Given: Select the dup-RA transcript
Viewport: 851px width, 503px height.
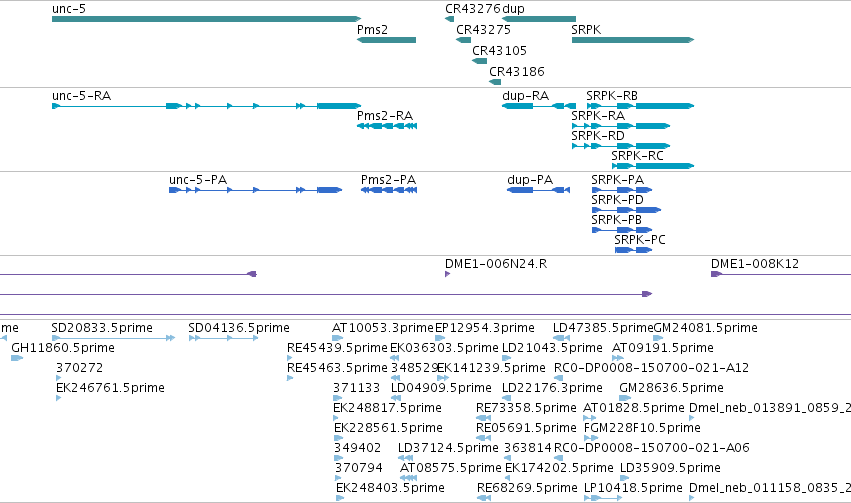Looking at the screenshot, I should tap(539, 106).
